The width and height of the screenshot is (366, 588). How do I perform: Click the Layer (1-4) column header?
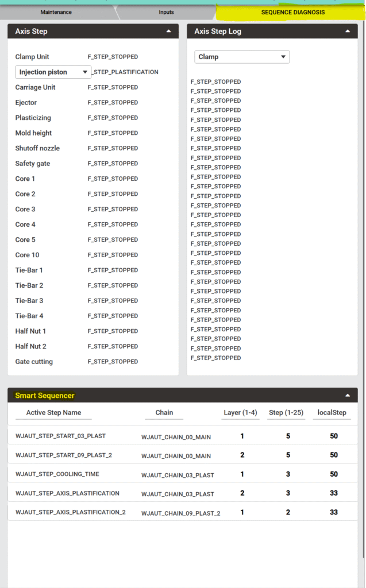[241, 413]
